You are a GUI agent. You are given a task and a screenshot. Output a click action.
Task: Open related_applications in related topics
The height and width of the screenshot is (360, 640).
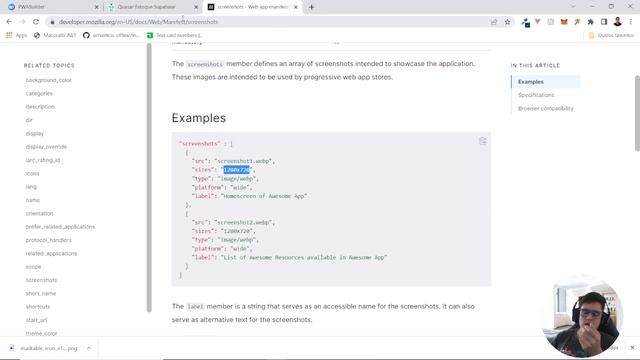51,253
